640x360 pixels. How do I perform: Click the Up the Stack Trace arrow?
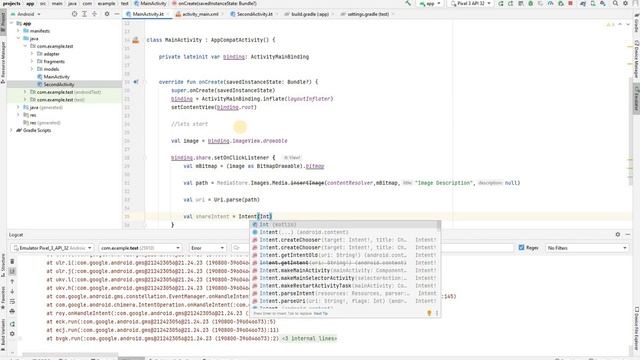coord(12,282)
